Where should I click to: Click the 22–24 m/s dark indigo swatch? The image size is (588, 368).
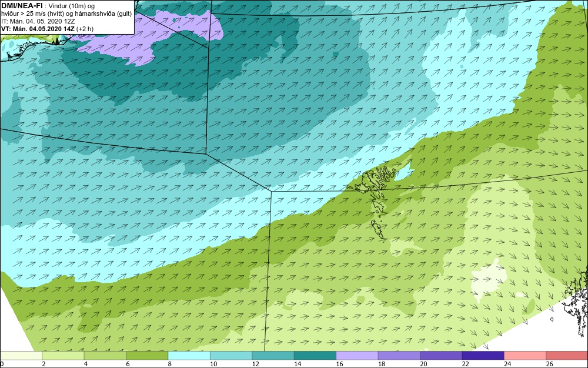pos(483,356)
